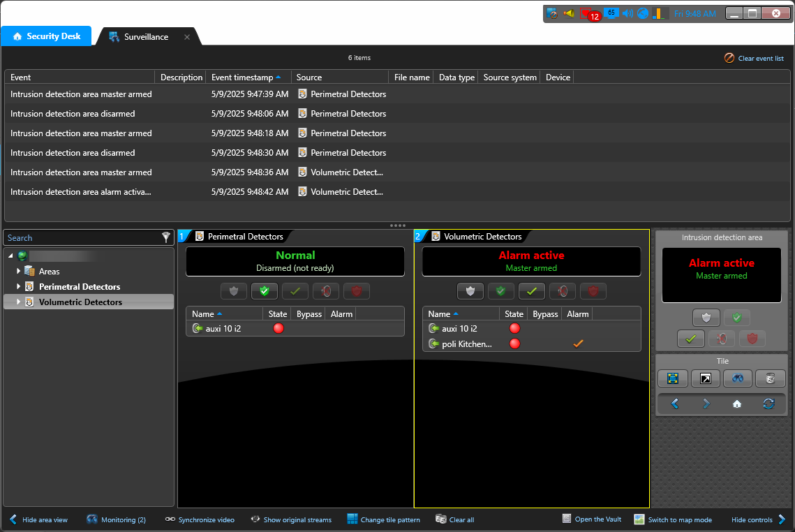Toggle Synchronize video in the bottom bar

tap(200, 519)
